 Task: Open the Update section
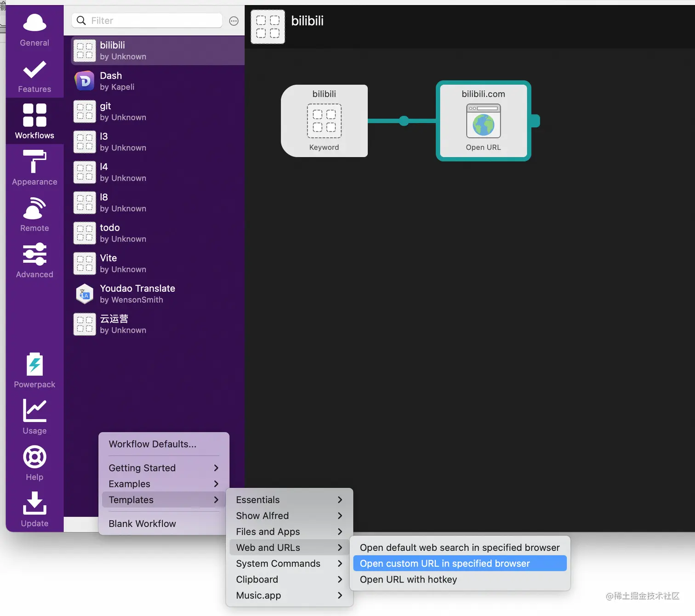[34, 509]
